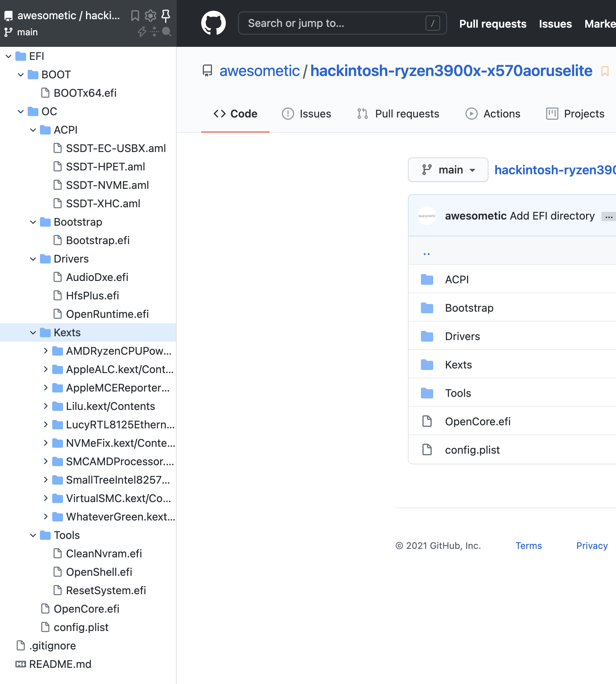The image size is (616, 684).
Task: Expand AppleALC.kext folder chevron
Action: pos(45,369)
